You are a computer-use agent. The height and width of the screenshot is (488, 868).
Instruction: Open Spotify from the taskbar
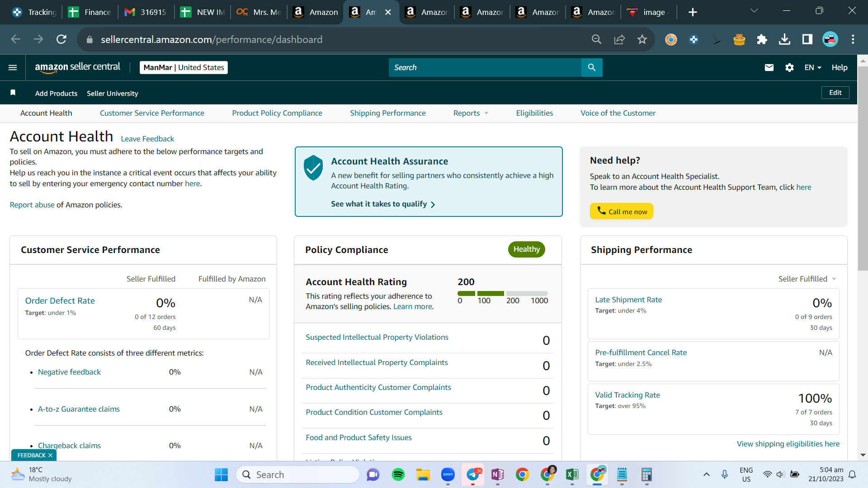398,474
